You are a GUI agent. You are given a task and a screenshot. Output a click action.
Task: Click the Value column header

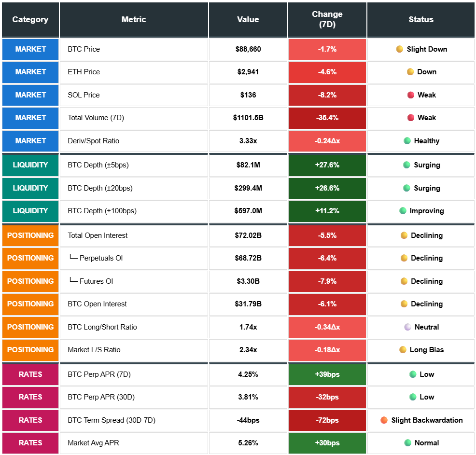coord(248,20)
